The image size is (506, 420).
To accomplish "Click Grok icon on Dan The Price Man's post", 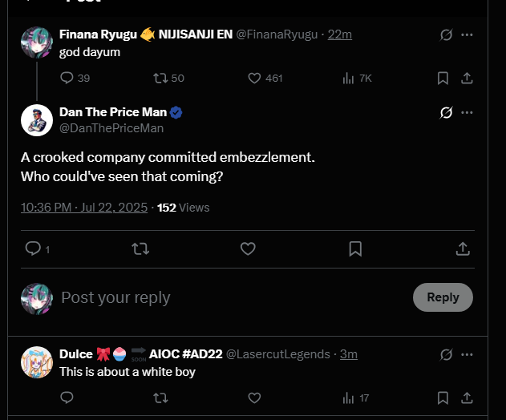I will (x=447, y=113).
